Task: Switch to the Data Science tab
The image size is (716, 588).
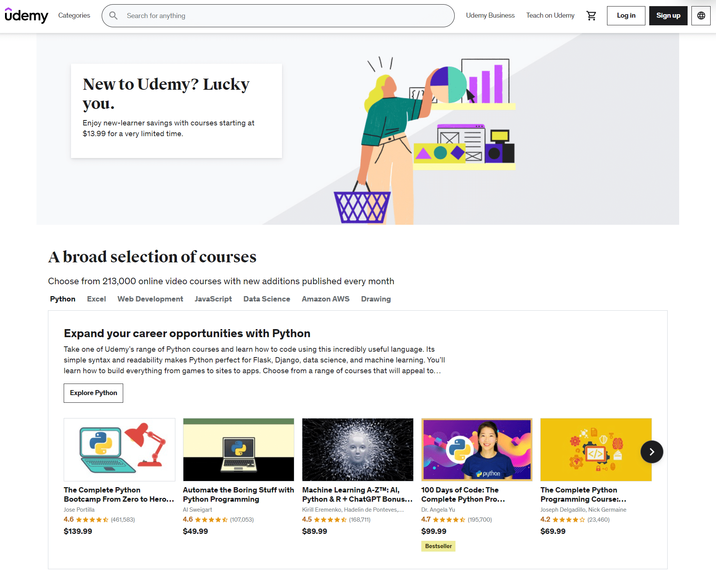Action: 266,299
